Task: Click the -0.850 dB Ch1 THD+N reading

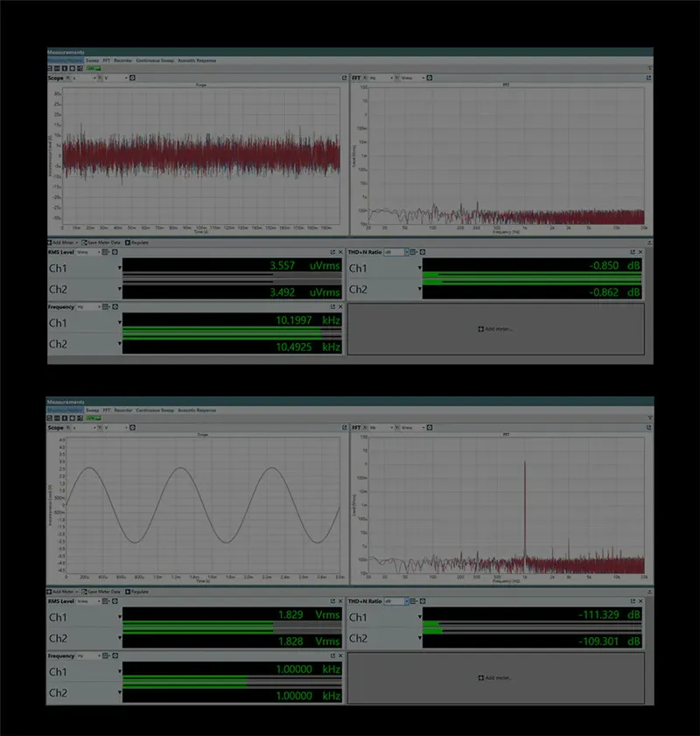Action: click(x=614, y=266)
